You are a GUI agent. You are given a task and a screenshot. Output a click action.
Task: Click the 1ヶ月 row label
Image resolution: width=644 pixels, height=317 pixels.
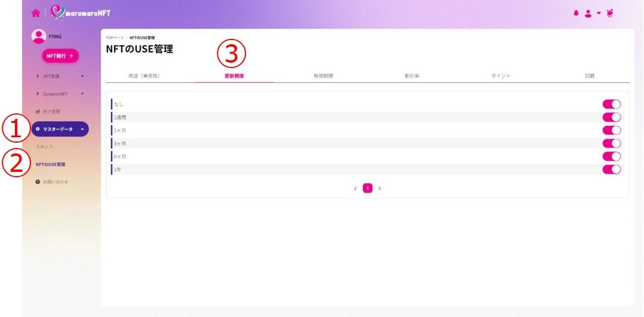pyautogui.click(x=120, y=131)
